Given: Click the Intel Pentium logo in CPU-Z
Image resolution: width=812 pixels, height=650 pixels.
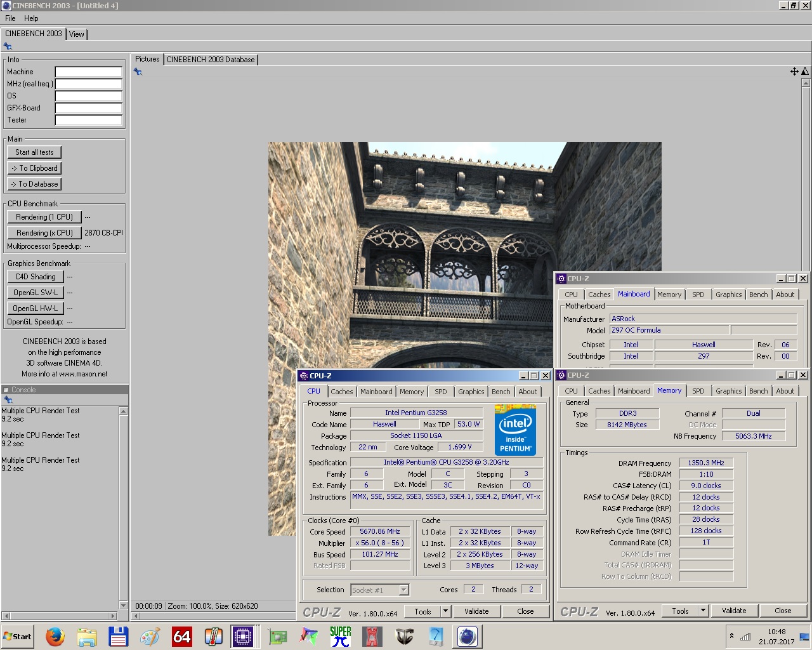Looking at the screenshot, I should (515, 430).
